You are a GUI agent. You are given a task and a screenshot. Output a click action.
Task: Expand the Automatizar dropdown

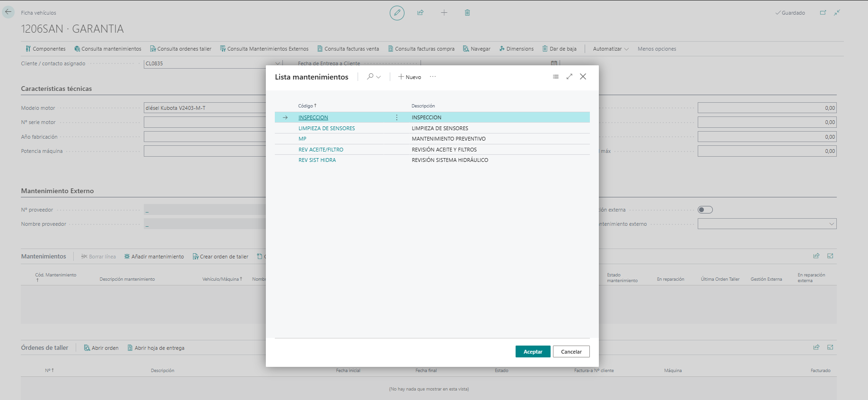click(611, 49)
